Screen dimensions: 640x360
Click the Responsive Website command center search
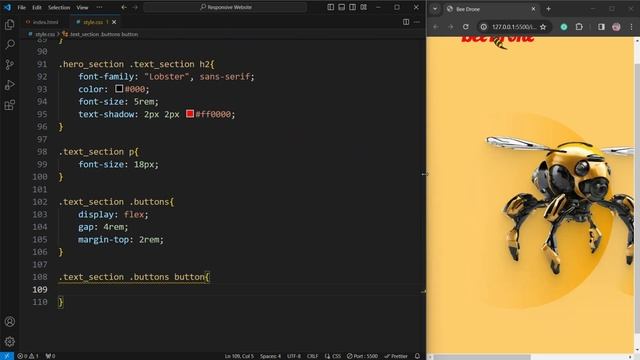[x=225, y=7]
